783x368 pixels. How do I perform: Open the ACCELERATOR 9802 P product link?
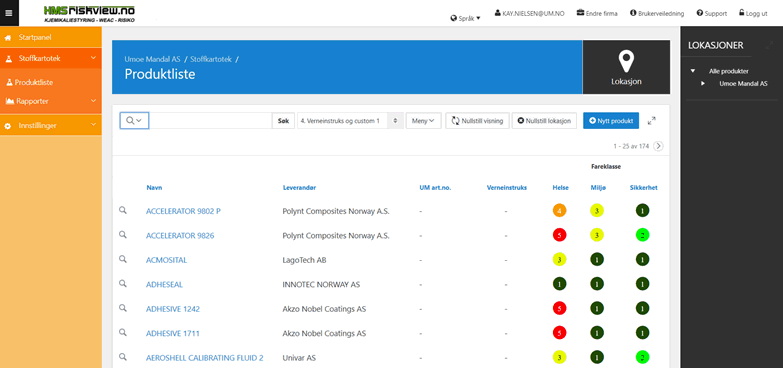[183, 211]
